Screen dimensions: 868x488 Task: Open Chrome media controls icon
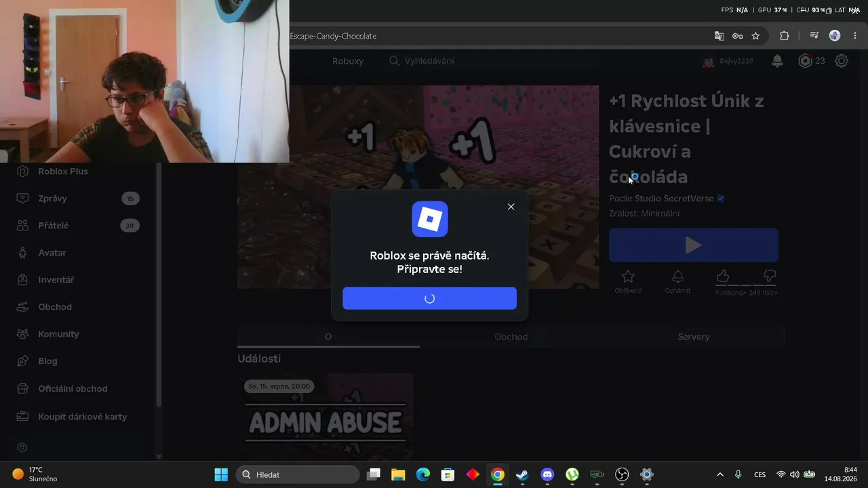click(x=815, y=36)
